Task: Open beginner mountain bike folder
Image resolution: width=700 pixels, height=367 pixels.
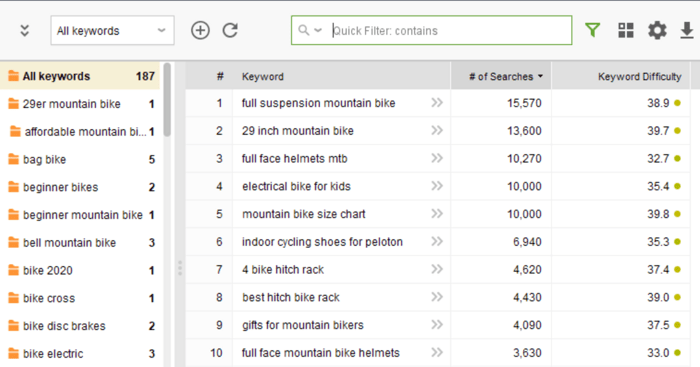Action: click(x=80, y=215)
